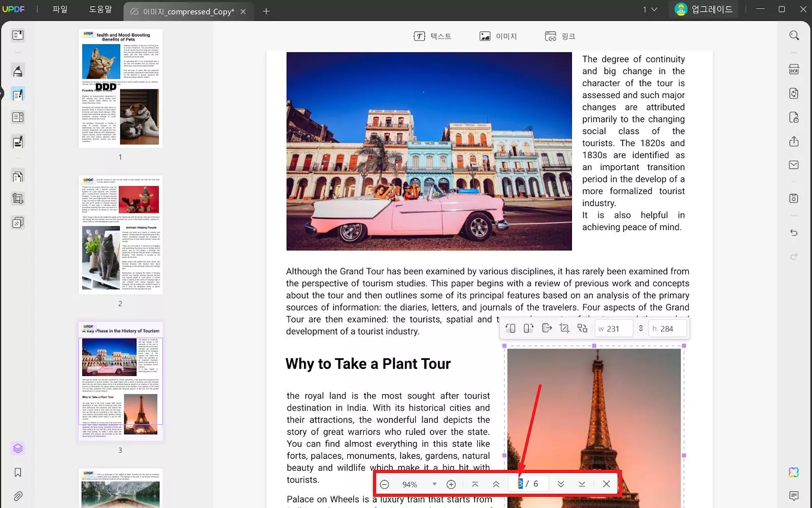Select page 2 thumbnail
812x508 pixels.
pyautogui.click(x=120, y=235)
